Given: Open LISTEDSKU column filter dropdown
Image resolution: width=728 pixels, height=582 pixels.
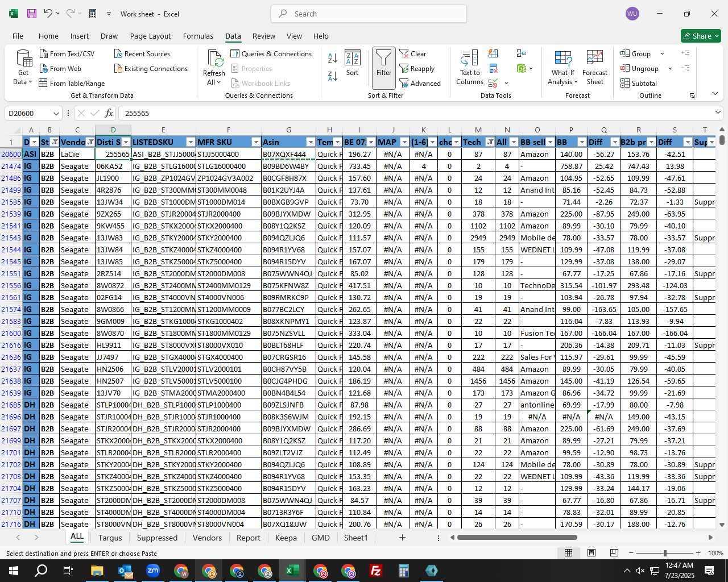Looking at the screenshot, I should point(191,142).
